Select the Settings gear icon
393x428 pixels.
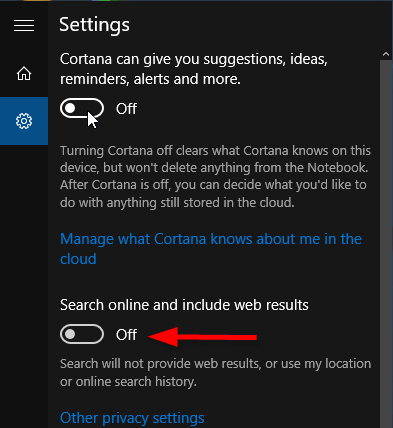tap(24, 121)
